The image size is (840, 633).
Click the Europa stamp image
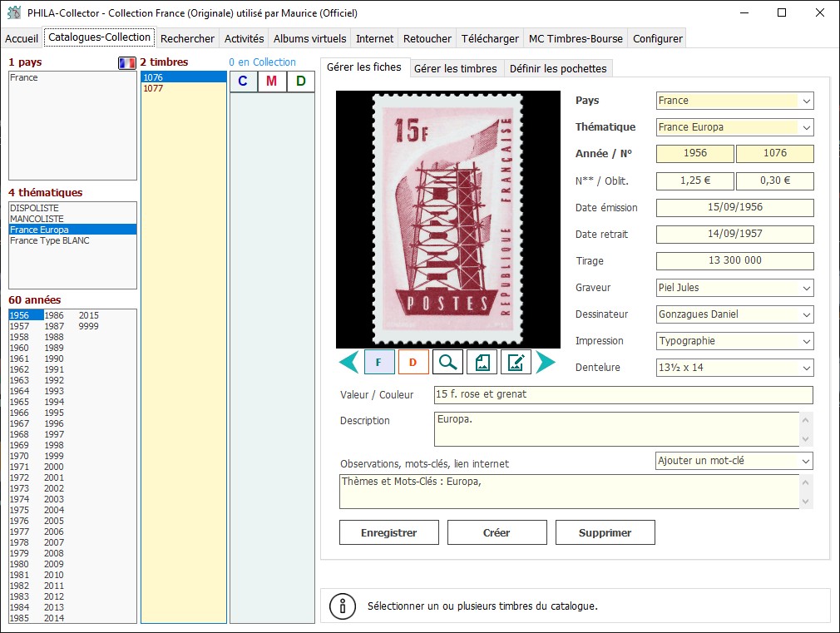(447, 220)
